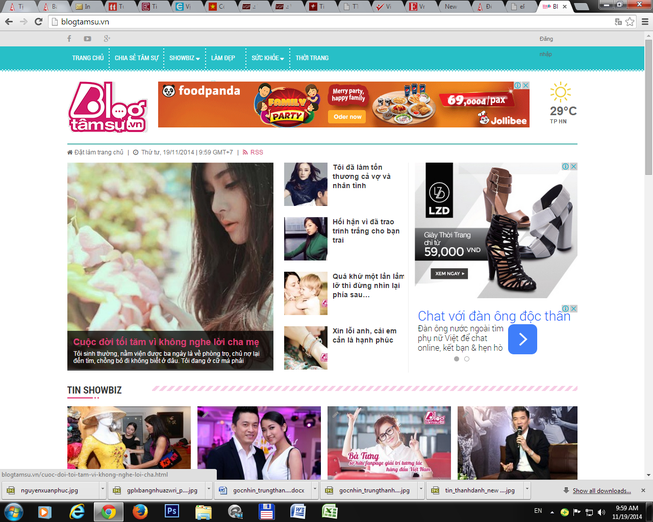653x522 pixels.
Task: Click Đặt làm trang chủ link
Action: pyautogui.click(x=99, y=152)
